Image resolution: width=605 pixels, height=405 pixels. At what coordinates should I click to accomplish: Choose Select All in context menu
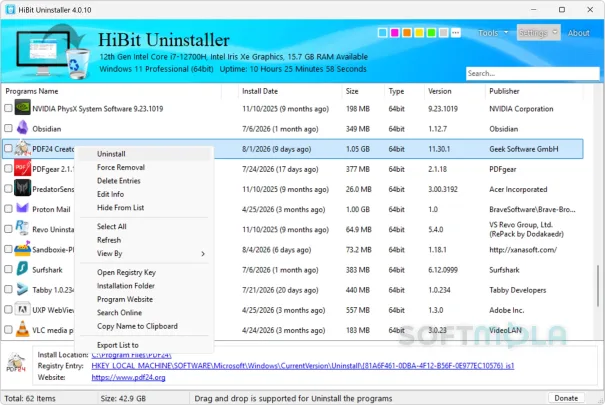[x=145, y=226]
